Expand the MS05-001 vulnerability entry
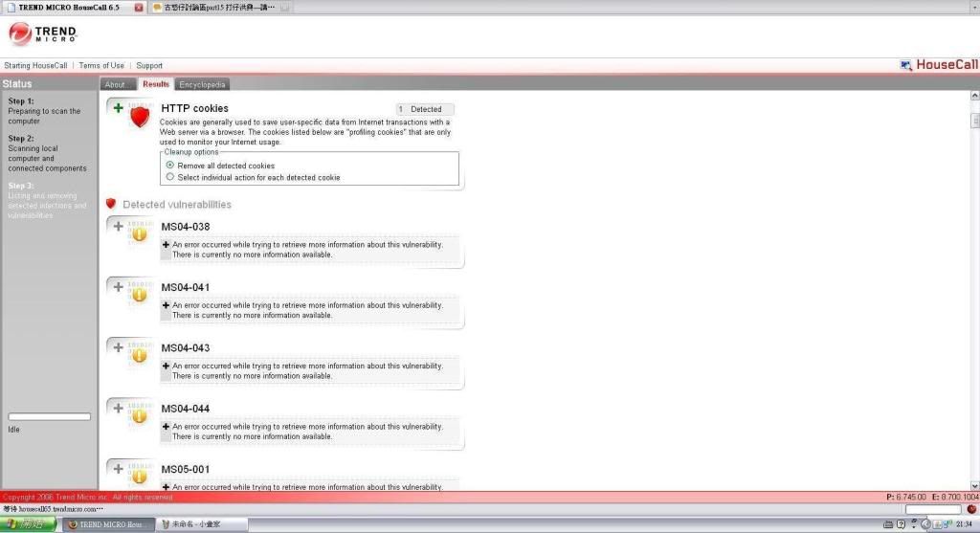Image resolution: width=980 pixels, height=533 pixels. click(x=118, y=469)
